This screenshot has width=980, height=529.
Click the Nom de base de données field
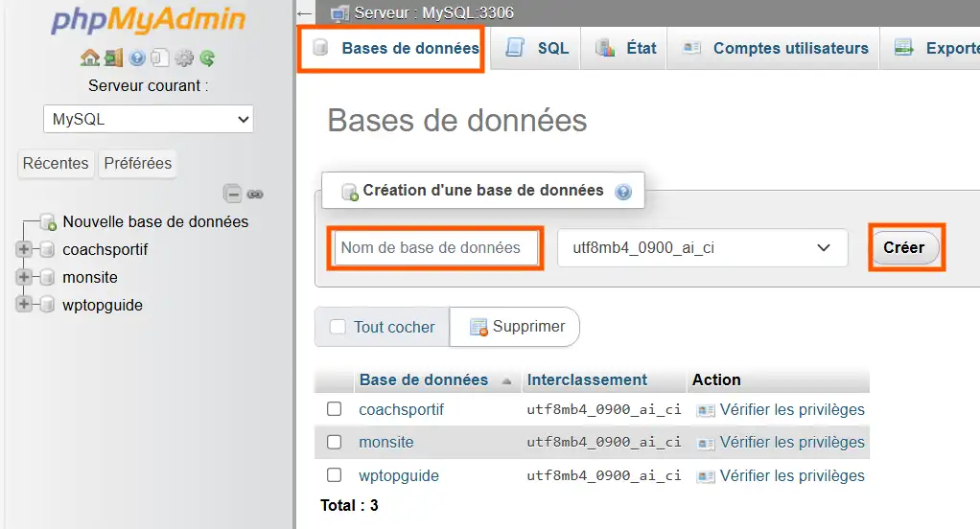coord(435,248)
